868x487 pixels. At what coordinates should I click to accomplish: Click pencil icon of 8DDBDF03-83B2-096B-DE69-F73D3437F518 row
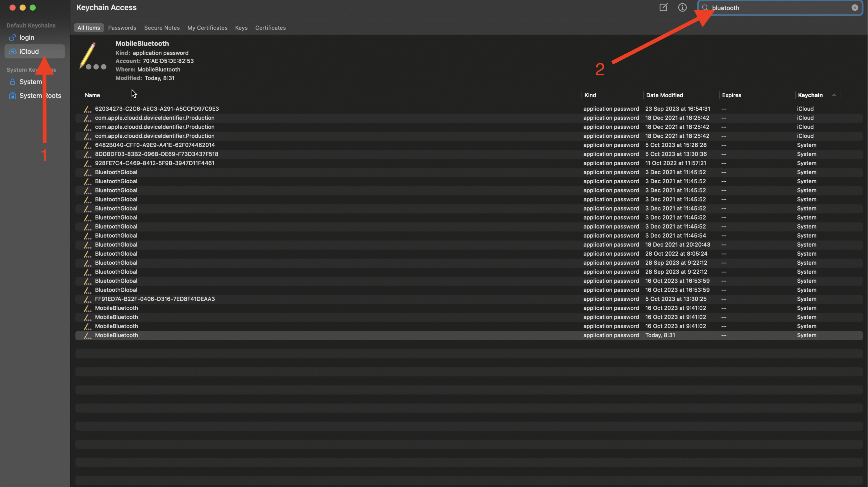tap(88, 154)
